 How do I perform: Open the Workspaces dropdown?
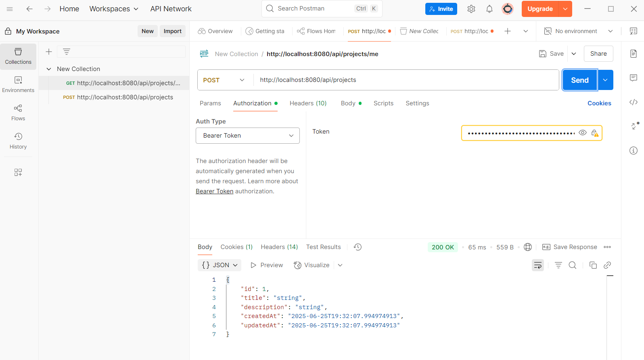(x=114, y=9)
